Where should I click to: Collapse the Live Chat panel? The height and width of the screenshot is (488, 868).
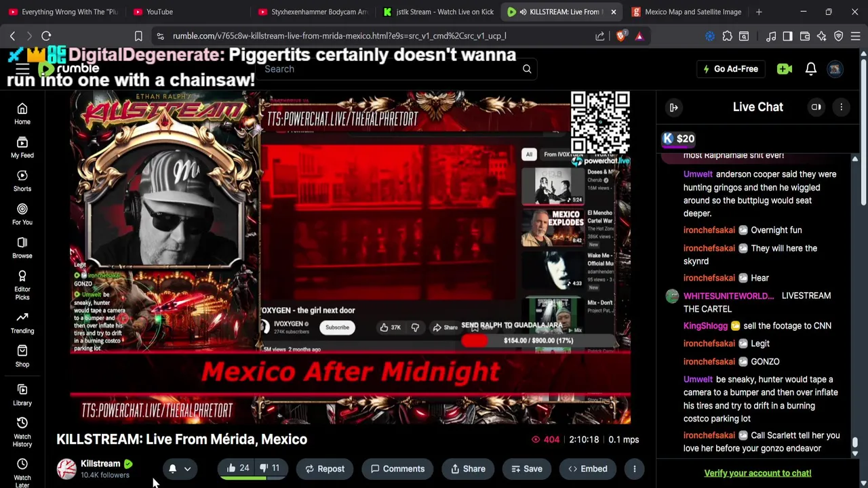coord(673,107)
